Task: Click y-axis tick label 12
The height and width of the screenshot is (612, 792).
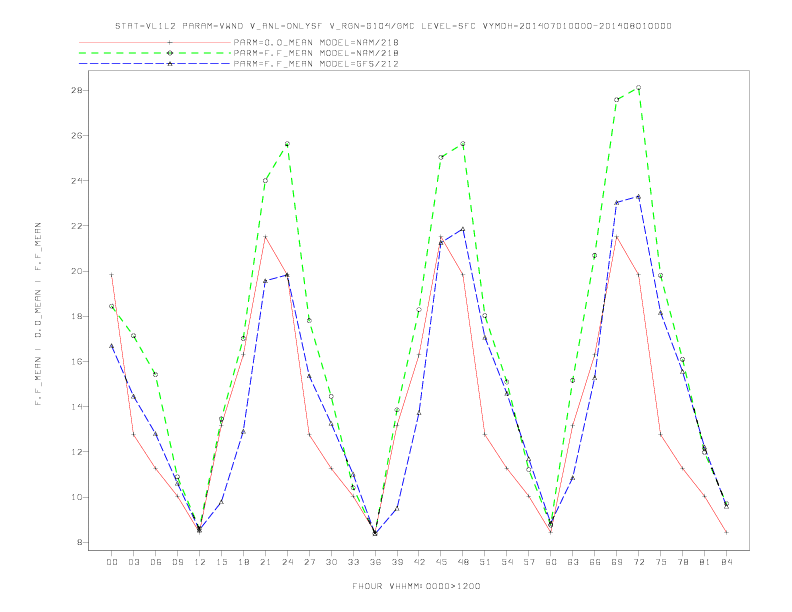Action: [77, 452]
